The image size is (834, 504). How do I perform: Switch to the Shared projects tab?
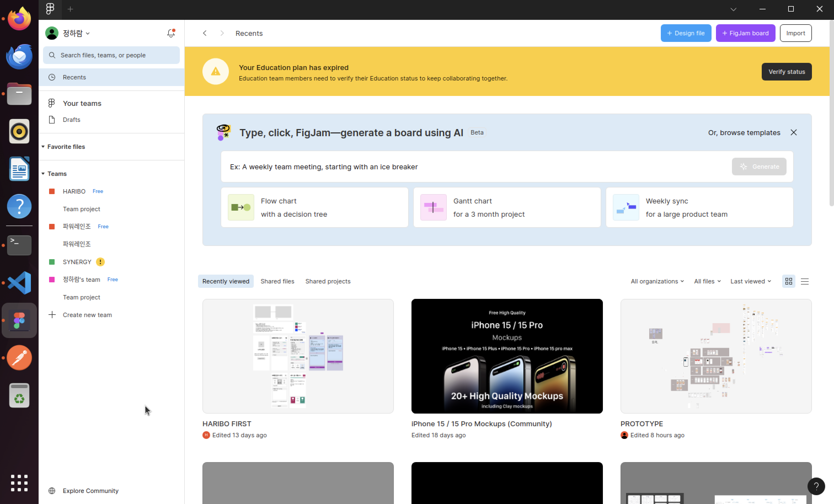point(328,281)
